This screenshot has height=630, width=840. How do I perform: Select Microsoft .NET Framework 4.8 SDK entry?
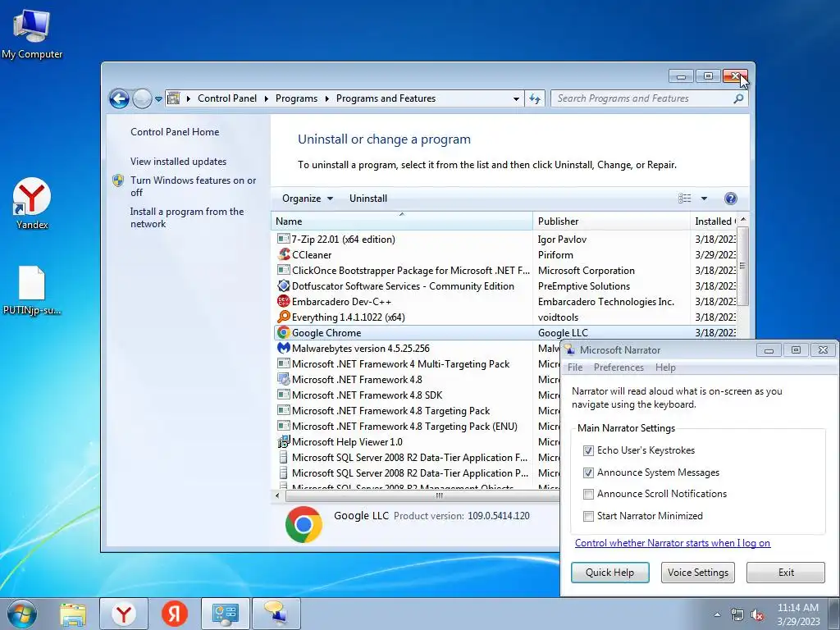click(367, 395)
